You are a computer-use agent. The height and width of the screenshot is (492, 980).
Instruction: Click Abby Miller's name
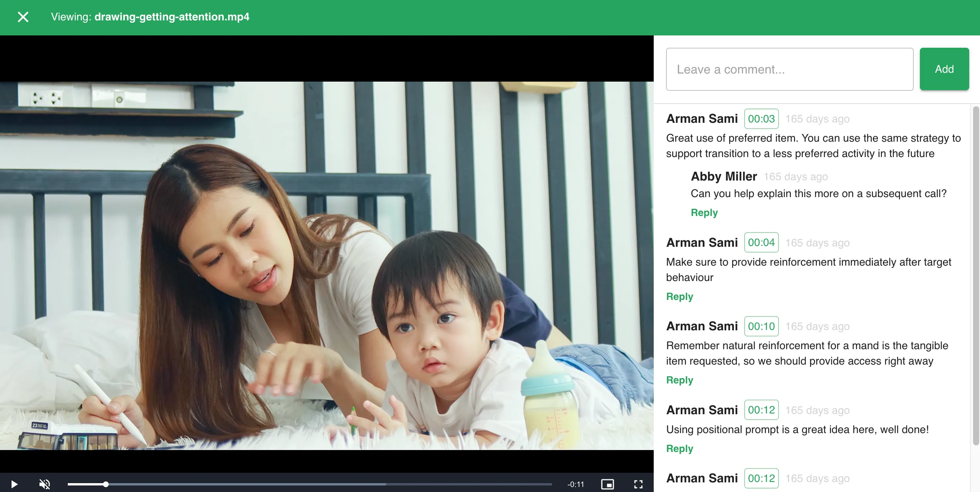(724, 176)
